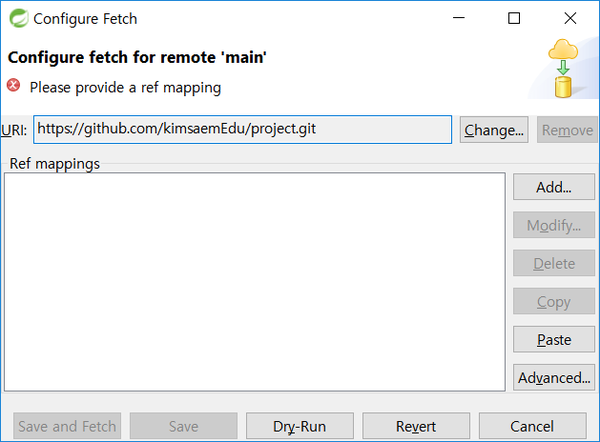Run a Dry-Run of the fetch
Image resolution: width=600 pixels, height=442 pixels.
[x=300, y=426]
